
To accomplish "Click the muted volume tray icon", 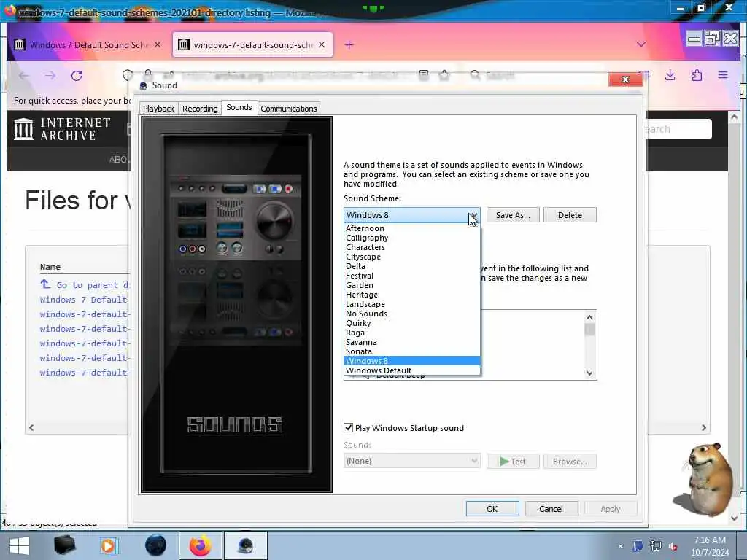I will 673,546.
